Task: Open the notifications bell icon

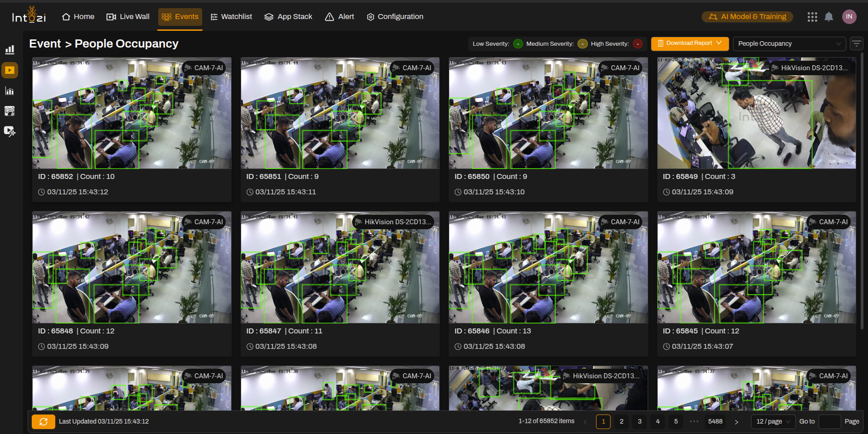Action: (829, 17)
